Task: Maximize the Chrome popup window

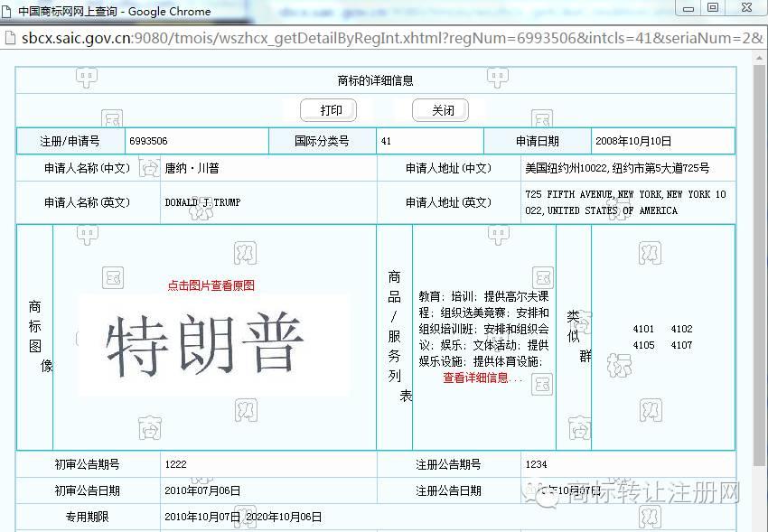Action: tap(713, 8)
